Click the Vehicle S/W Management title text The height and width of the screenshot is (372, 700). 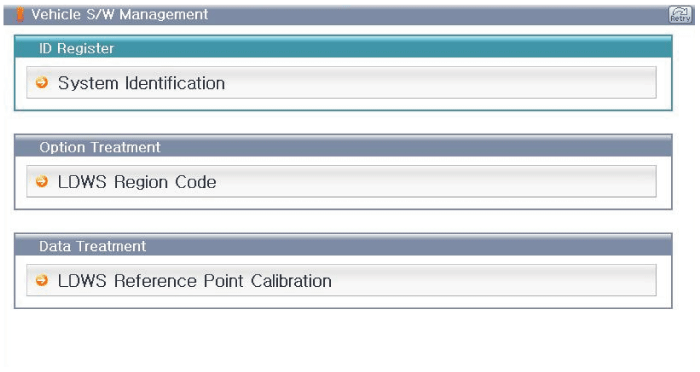pos(119,14)
